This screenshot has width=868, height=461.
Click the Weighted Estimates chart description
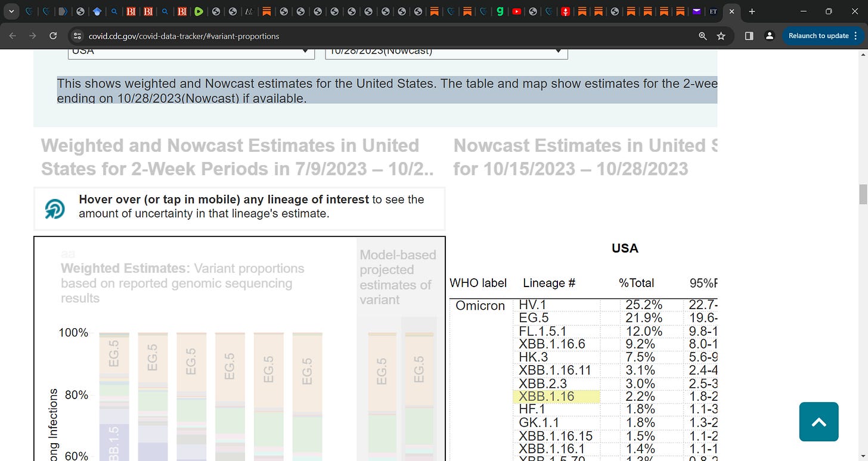(182, 284)
